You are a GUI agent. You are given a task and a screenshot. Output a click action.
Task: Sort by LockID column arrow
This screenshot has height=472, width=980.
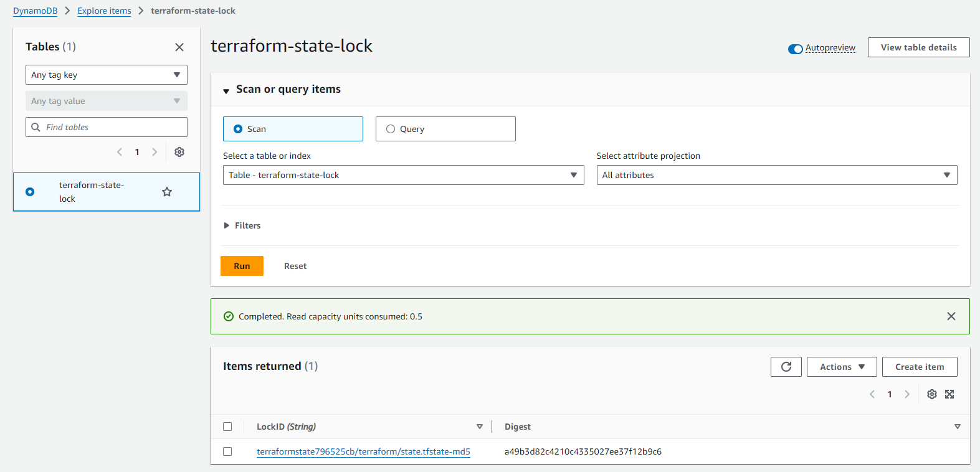coord(480,427)
